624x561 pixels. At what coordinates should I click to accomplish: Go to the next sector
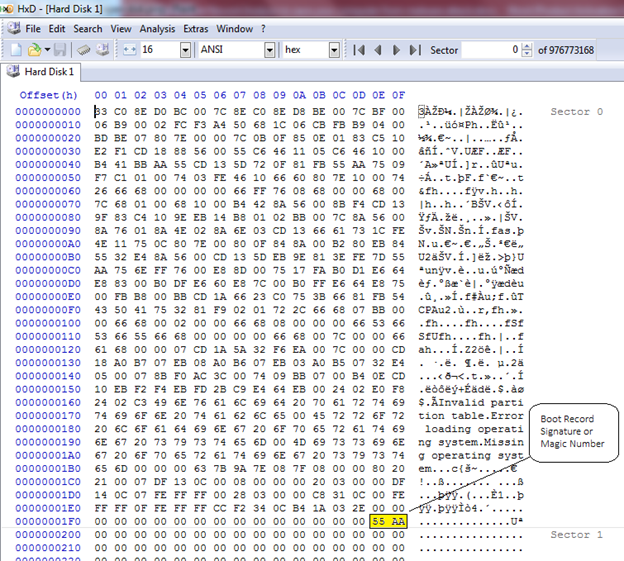click(x=397, y=49)
